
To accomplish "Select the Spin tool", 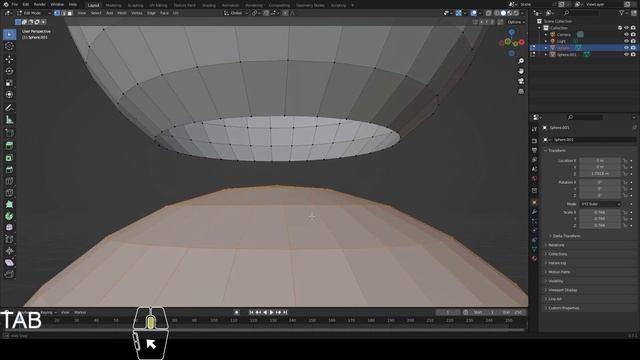I will tap(9, 216).
